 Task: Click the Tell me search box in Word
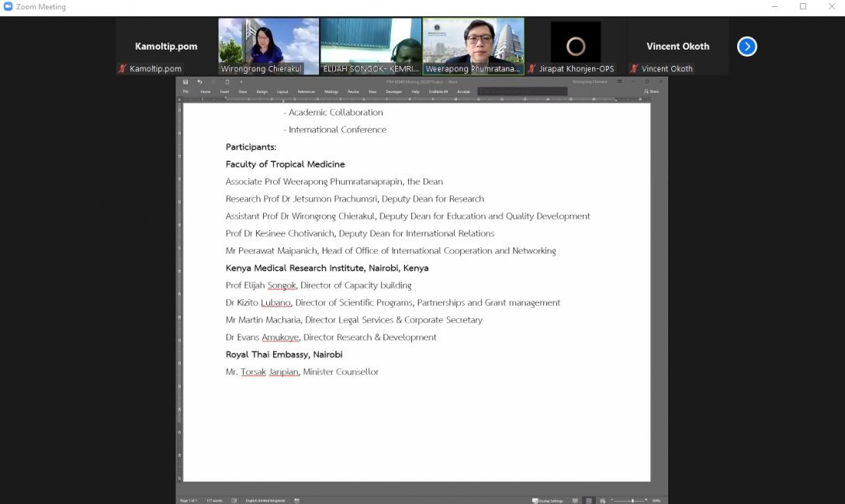(522, 91)
